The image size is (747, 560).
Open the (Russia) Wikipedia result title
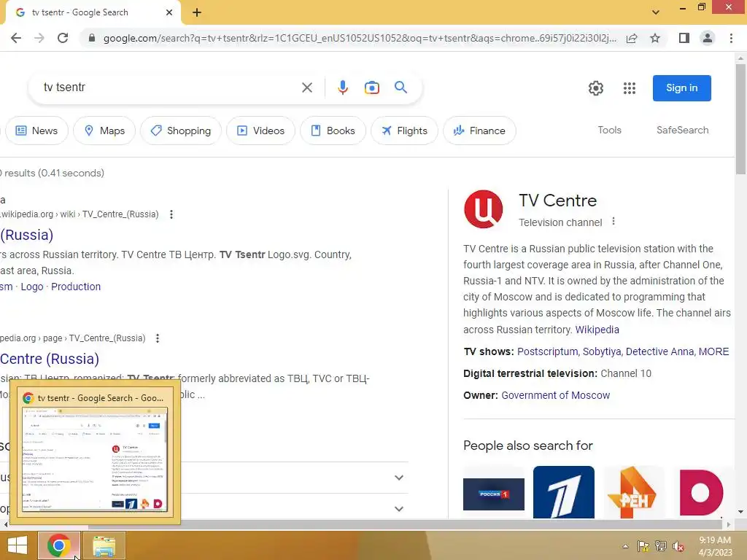point(27,235)
